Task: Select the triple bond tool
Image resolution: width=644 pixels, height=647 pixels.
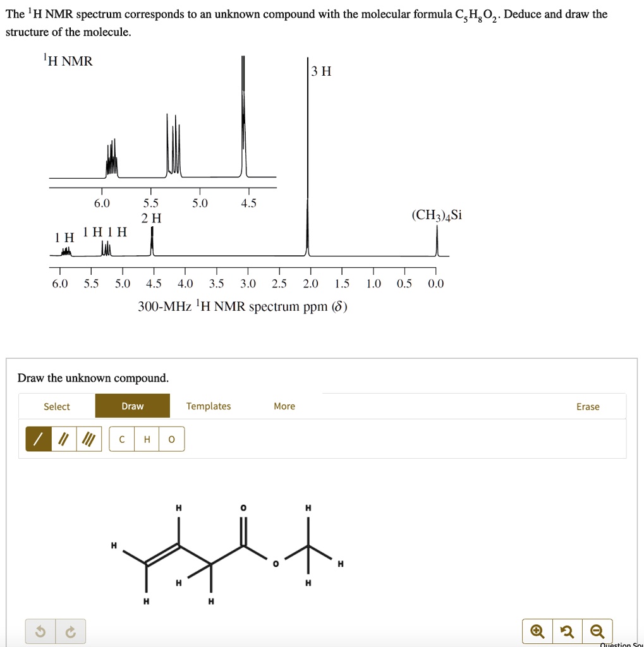Action: (88, 439)
